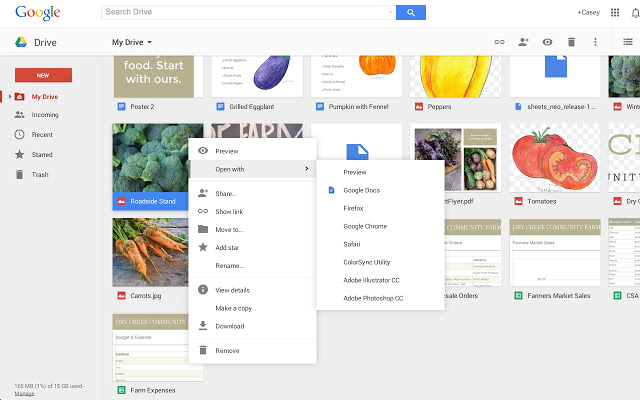Open the Starred section in sidebar
Viewport: 640px width, 400px height.
[42, 155]
